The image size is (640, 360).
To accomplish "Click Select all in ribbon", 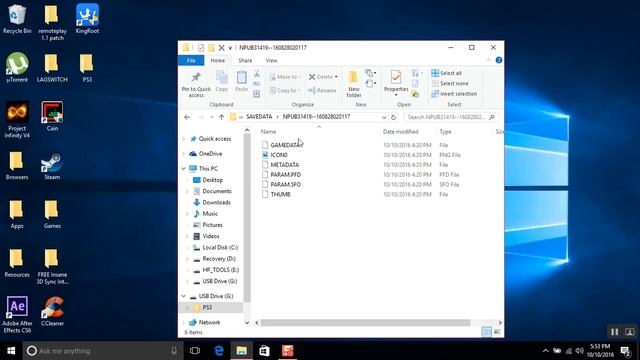I will click(x=447, y=73).
